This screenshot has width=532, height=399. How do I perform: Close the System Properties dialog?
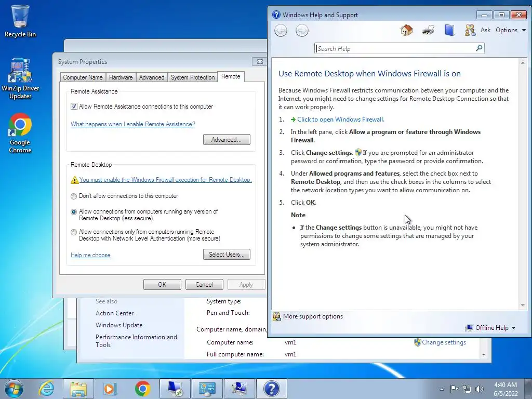[x=260, y=61]
